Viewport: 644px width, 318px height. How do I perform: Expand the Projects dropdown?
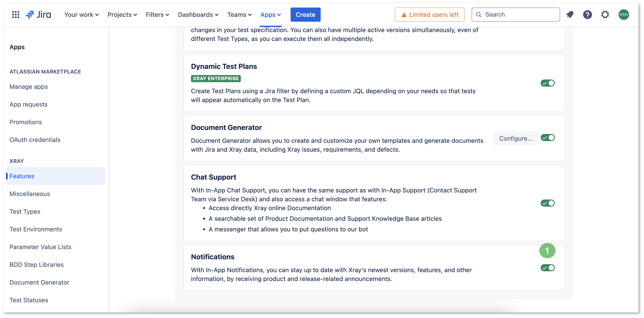click(x=122, y=15)
